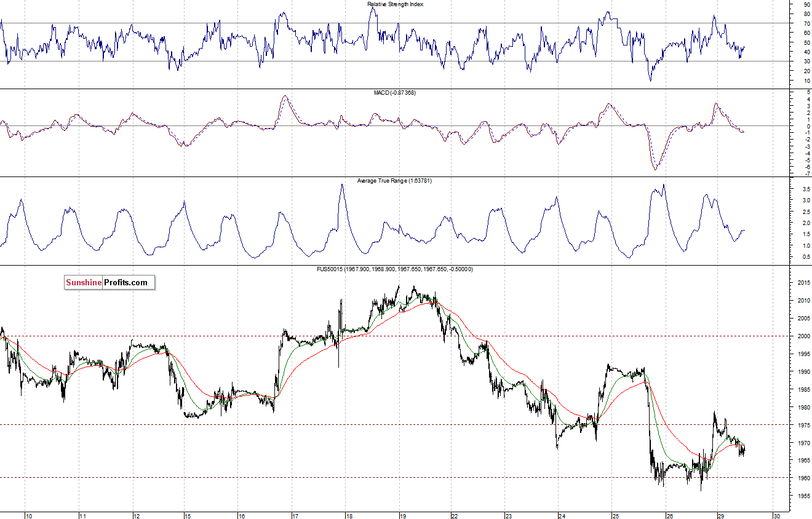This screenshot has height=519, width=812.
Task: Click date label 26 on time axis
Action: (x=669, y=516)
